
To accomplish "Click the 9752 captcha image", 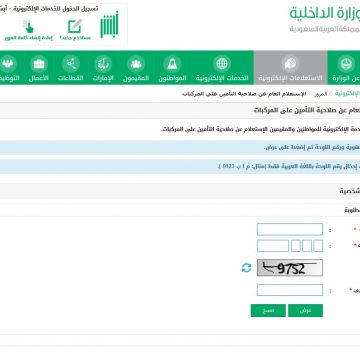I will pyautogui.click(x=290, y=268).
